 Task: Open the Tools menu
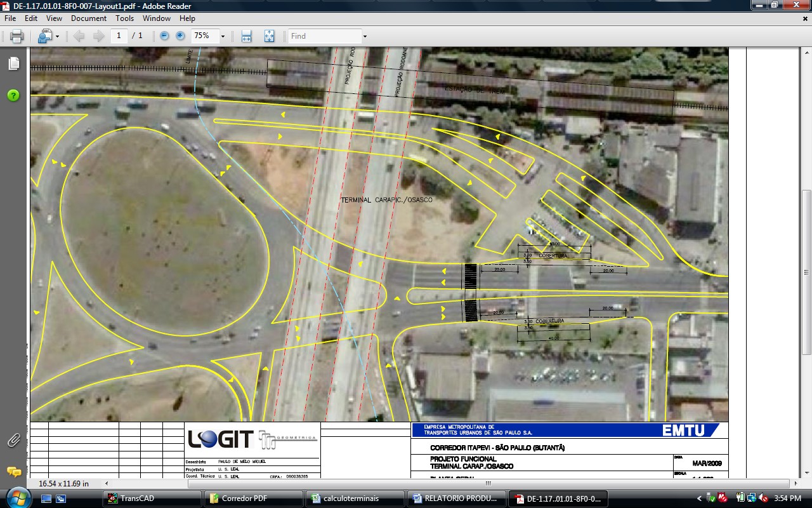point(124,18)
